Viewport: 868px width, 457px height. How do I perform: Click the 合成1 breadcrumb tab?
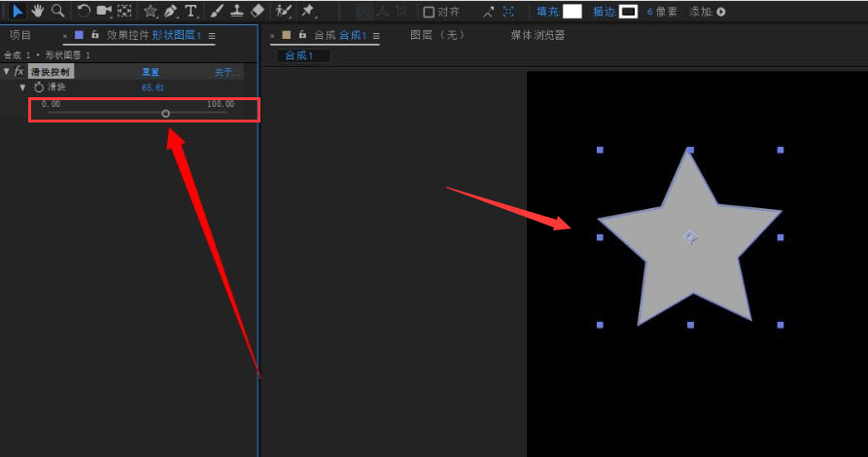coord(299,55)
